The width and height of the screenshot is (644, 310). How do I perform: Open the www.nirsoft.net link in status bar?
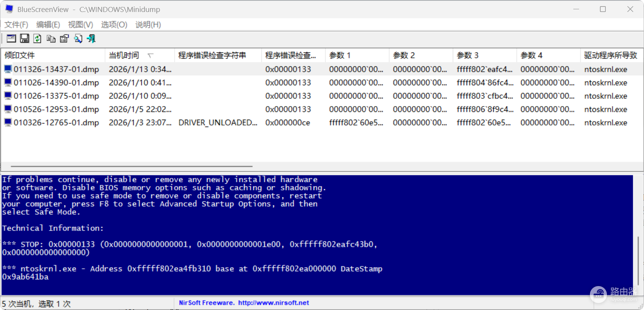click(x=274, y=303)
